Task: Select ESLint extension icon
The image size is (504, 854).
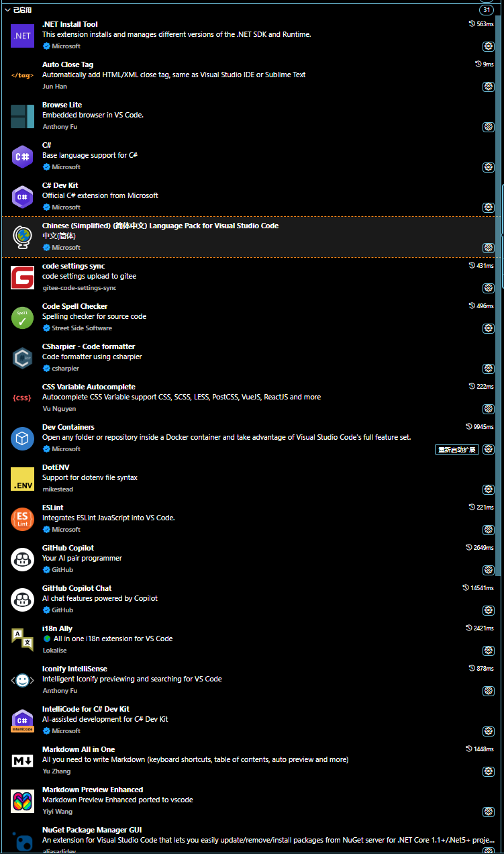Action: click(x=22, y=519)
